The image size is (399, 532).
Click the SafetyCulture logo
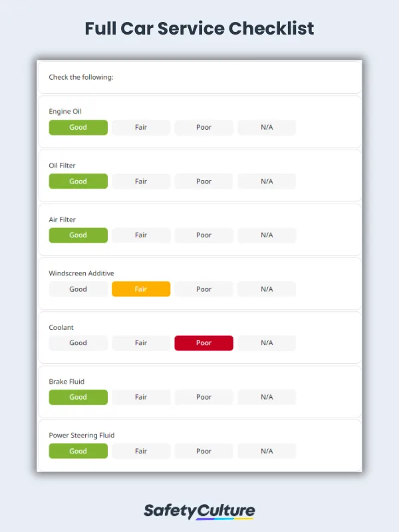click(199, 511)
